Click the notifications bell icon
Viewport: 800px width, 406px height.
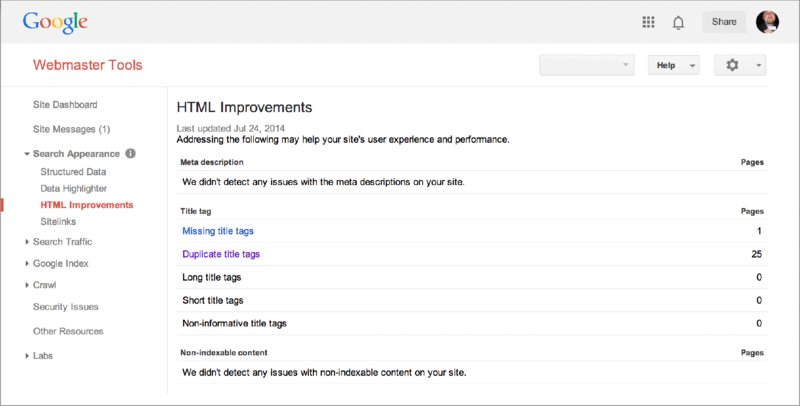(678, 22)
